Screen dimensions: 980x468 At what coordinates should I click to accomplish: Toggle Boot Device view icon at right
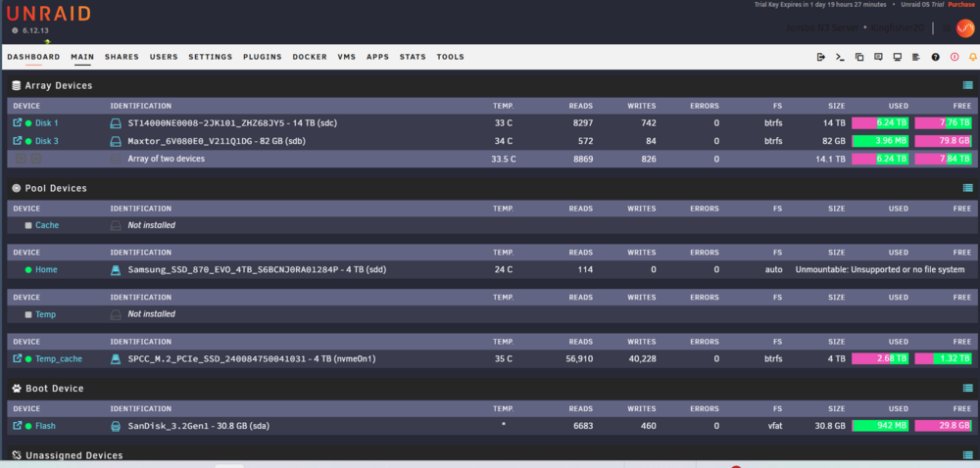tap(967, 388)
